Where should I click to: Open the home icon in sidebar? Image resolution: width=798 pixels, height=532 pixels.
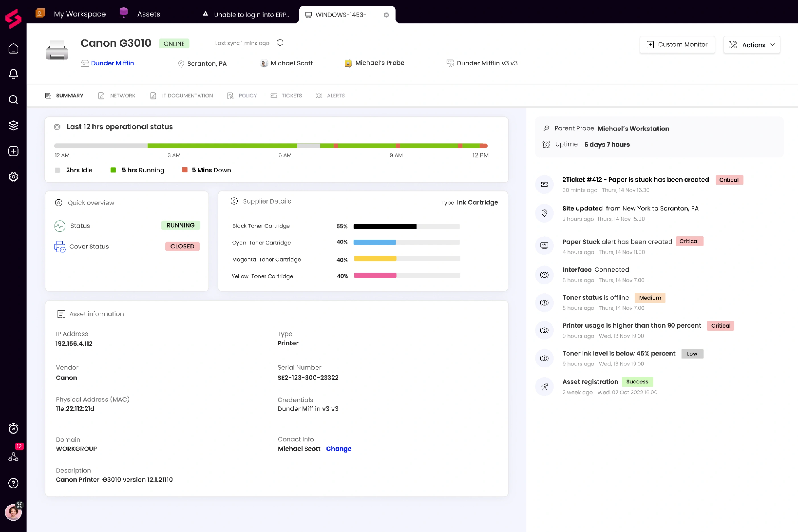13,48
